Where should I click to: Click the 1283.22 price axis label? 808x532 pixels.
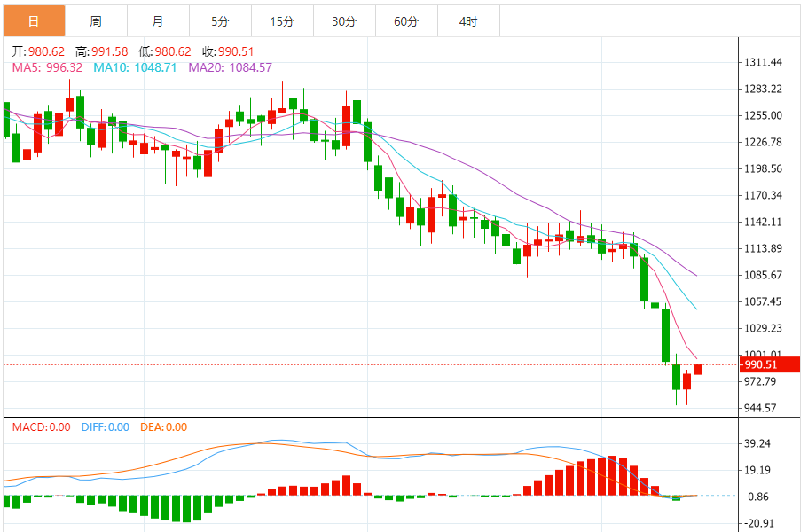(x=763, y=89)
